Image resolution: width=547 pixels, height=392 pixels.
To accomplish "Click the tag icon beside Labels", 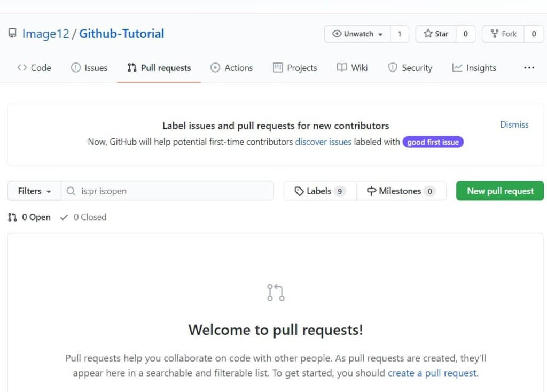I will pyautogui.click(x=299, y=191).
